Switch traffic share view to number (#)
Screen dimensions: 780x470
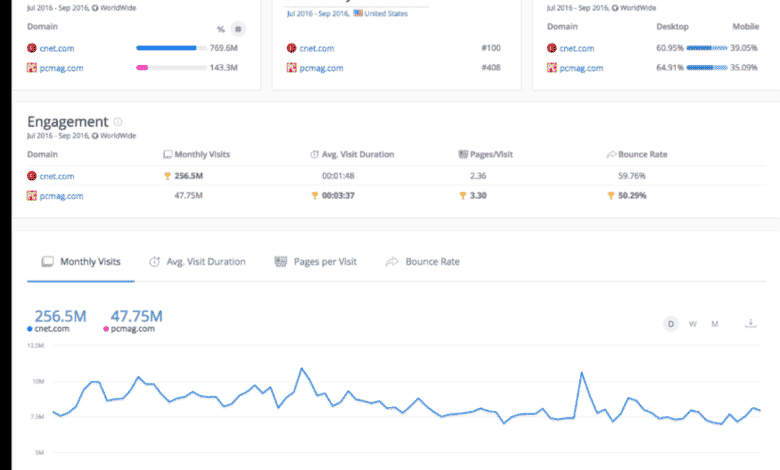coord(238,29)
